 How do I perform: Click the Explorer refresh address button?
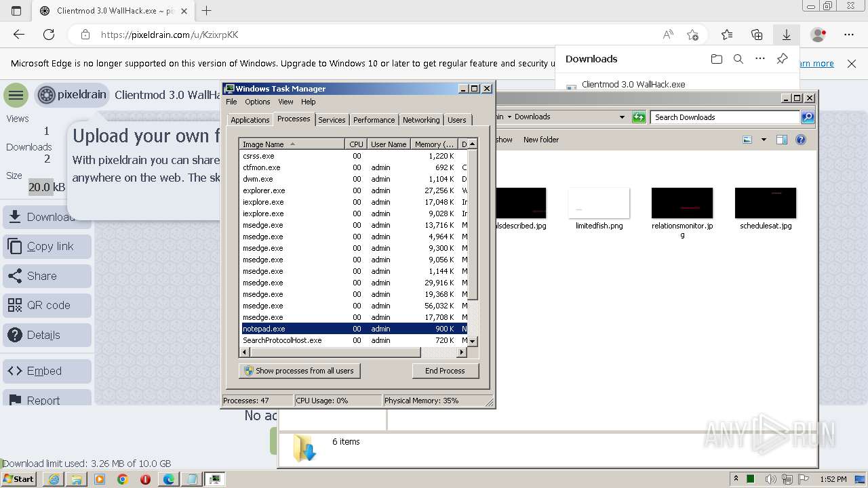(639, 117)
